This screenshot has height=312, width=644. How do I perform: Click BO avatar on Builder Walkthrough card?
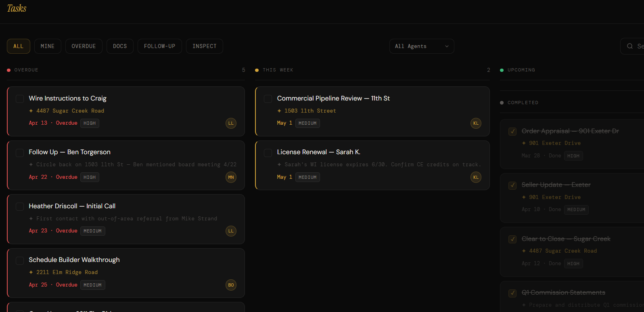231,285
